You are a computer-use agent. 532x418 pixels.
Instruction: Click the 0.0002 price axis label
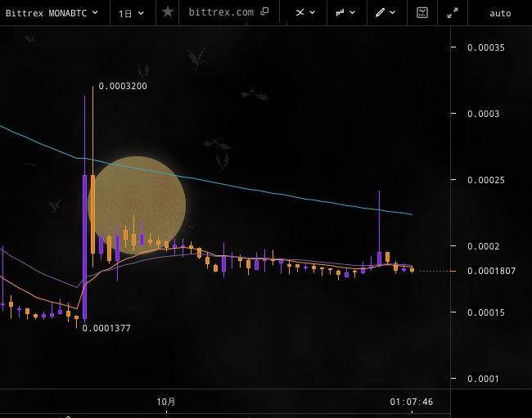pyautogui.click(x=483, y=246)
